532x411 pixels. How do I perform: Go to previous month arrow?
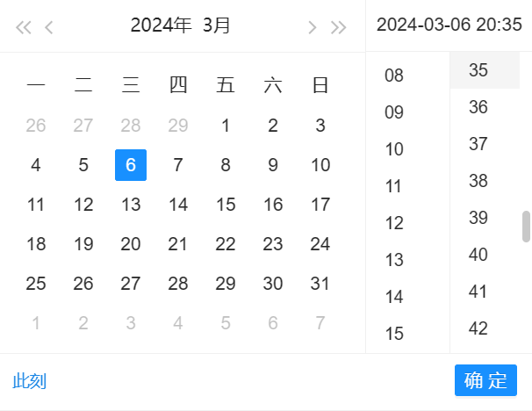pos(49,27)
